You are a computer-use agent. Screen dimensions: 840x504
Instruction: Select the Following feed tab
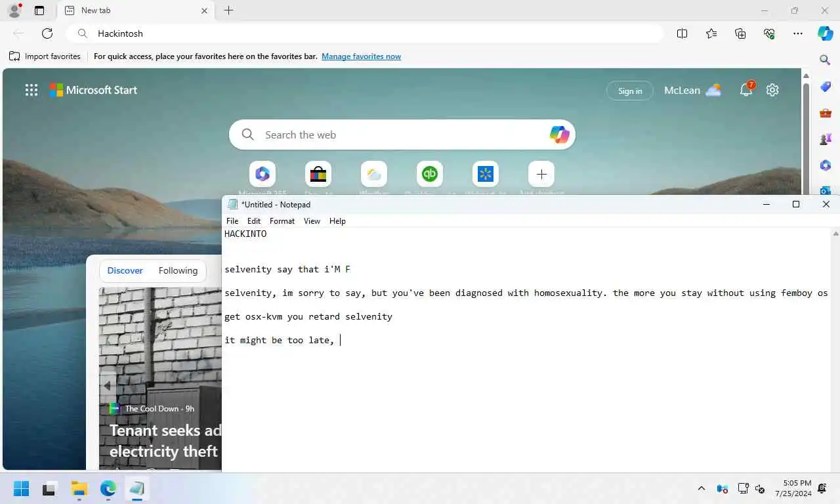(178, 270)
